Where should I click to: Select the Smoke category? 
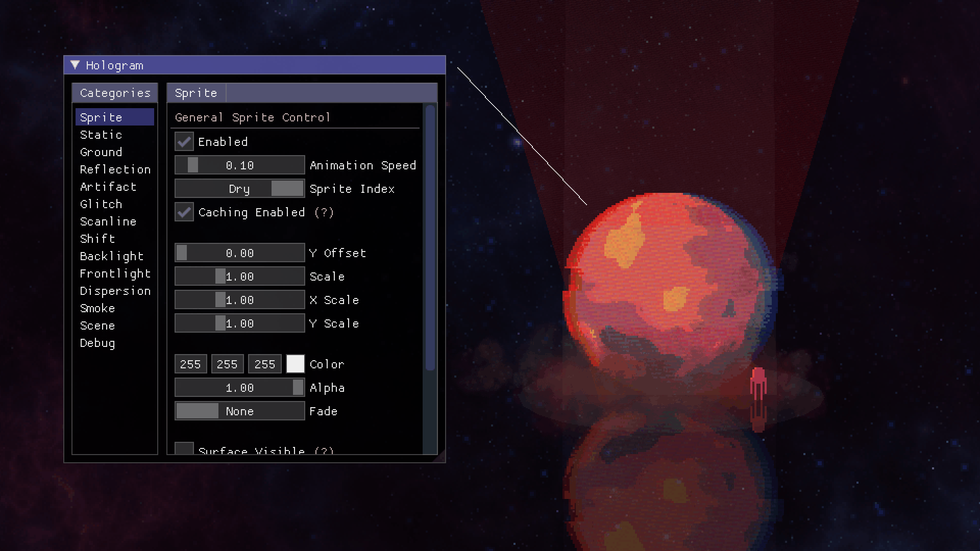coord(97,308)
